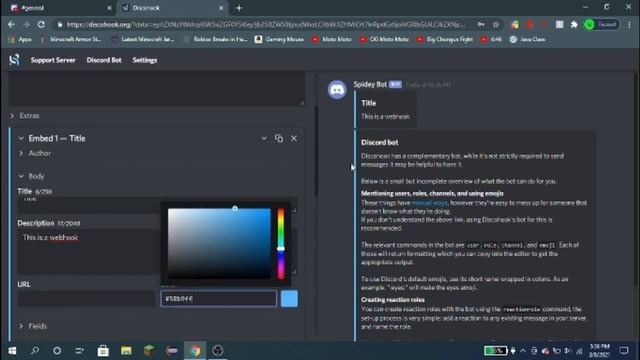The width and height of the screenshot is (640, 360).
Task: Adjust the rainbow hue slider
Action: coord(281,244)
